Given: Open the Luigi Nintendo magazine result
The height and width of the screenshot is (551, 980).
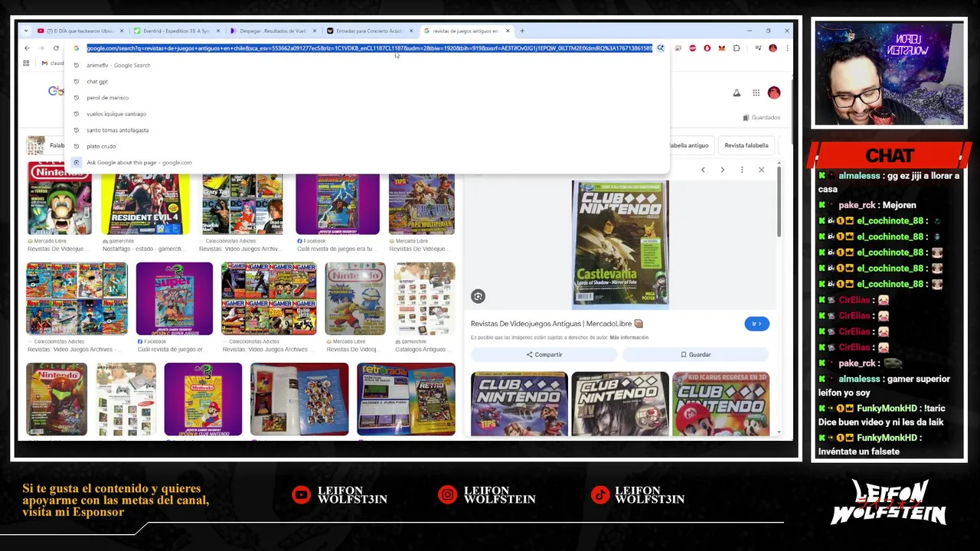Looking at the screenshot, I should (59, 198).
